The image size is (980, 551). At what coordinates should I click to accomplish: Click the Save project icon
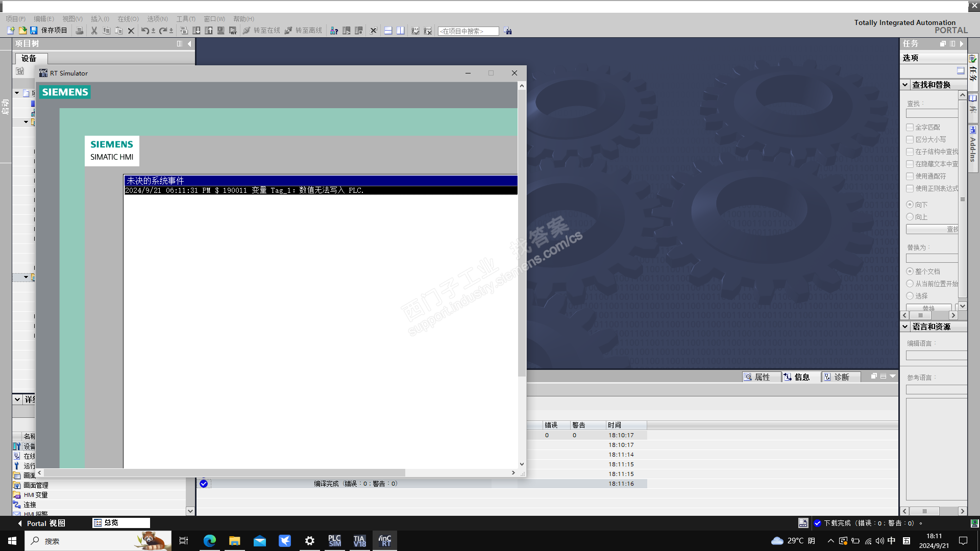(34, 31)
